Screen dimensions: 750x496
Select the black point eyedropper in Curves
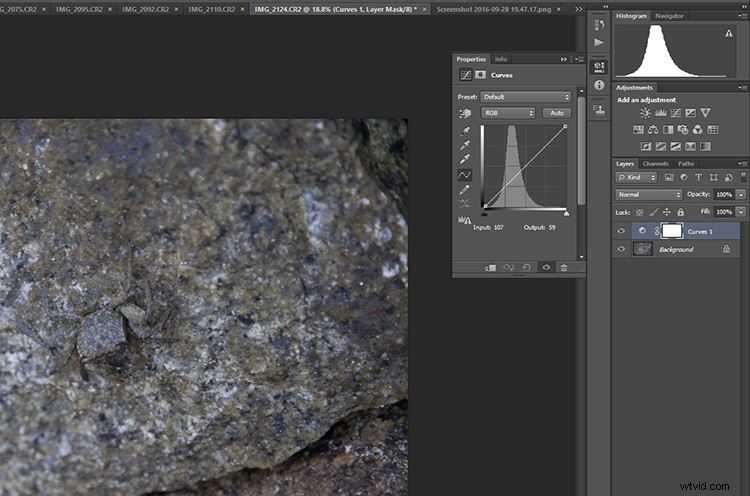coord(464,131)
